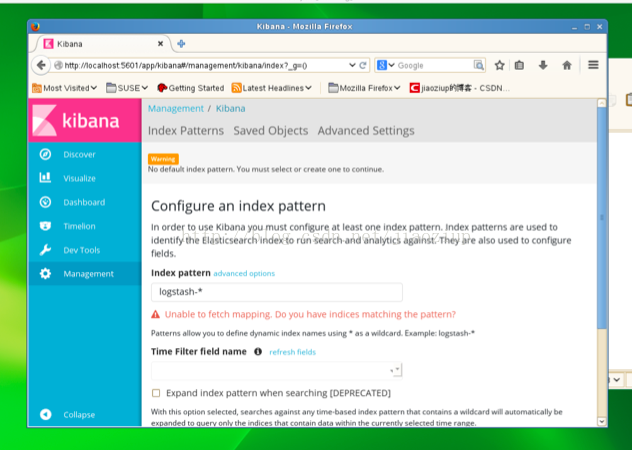
Task: Choose search engine via Google dropdown
Action: [385, 65]
